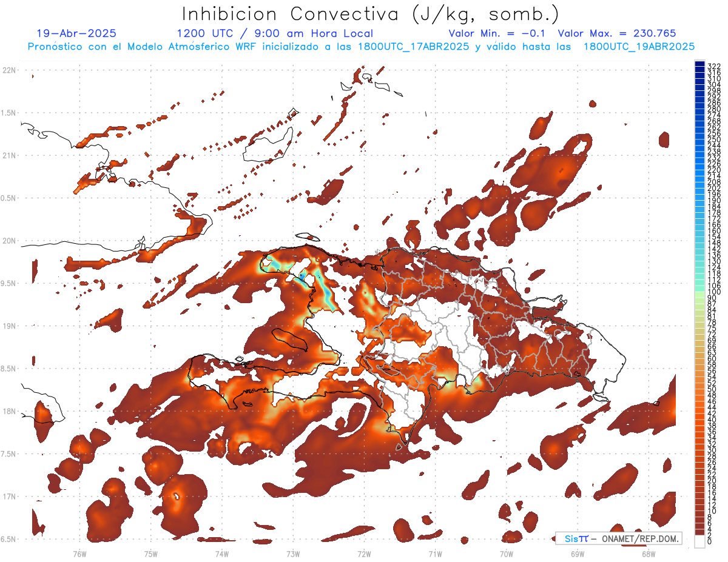This screenshot has width=728, height=562.
Task: Click the '68W' longitude label
Action: tap(649, 554)
